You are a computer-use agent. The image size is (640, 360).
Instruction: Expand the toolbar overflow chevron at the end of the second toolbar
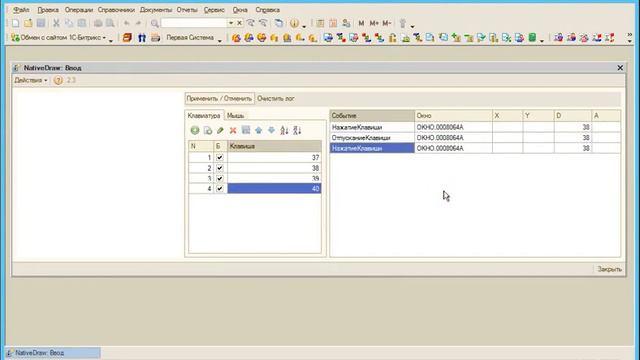tap(629, 38)
